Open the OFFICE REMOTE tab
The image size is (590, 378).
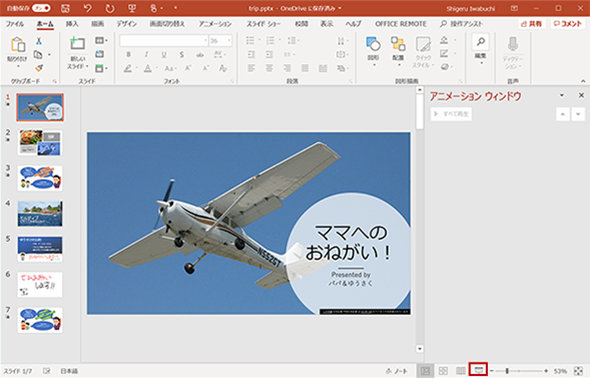click(x=401, y=24)
